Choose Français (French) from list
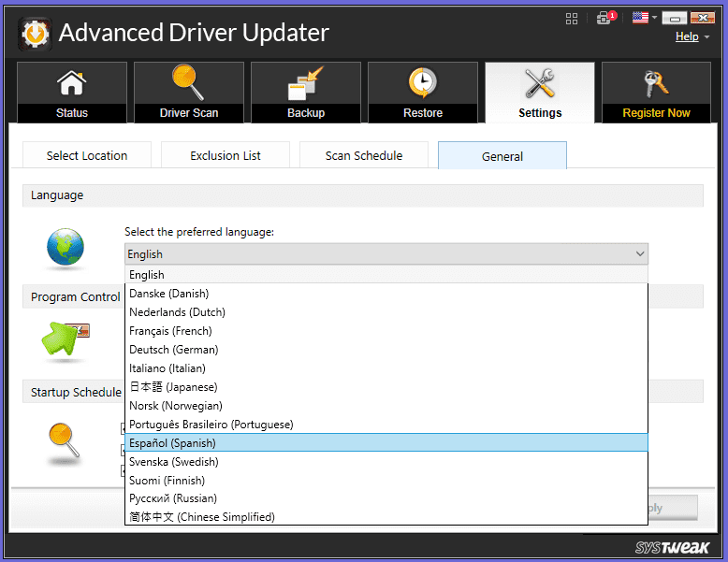The image size is (728, 562). pyautogui.click(x=386, y=331)
